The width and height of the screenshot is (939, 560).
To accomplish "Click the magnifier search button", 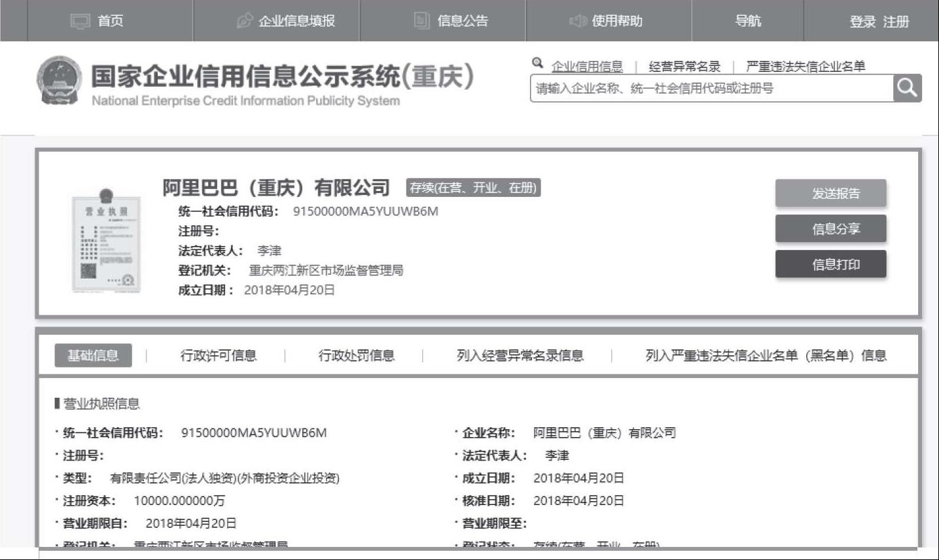I will click(907, 88).
